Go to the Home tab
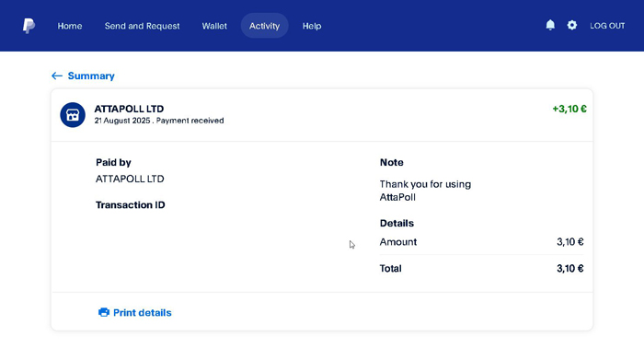The image size is (644, 348). click(x=70, y=26)
